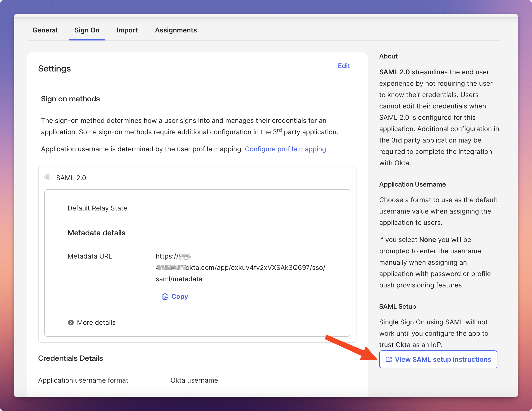This screenshot has width=532, height=411.
Task: Click the Credentials Details heading
Action: (x=70, y=358)
